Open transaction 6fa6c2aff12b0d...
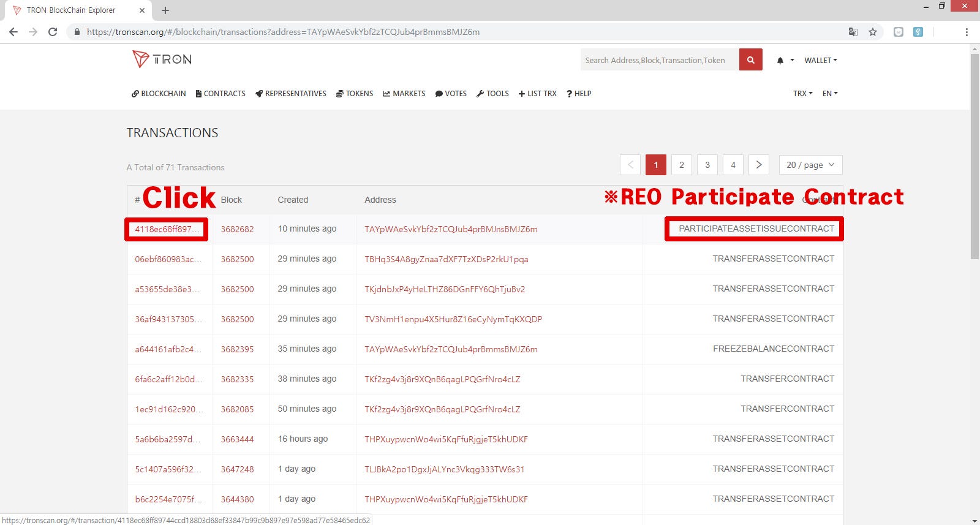980x525 pixels. (168, 379)
